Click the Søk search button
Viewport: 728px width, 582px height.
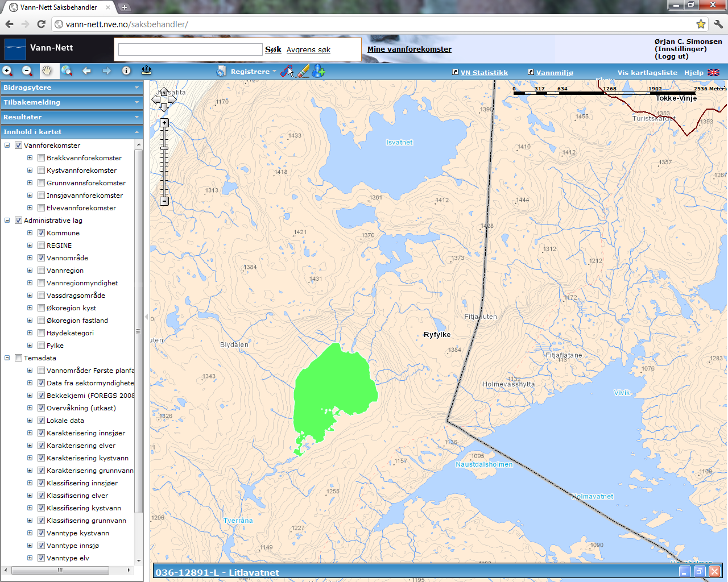pos(273,49)
